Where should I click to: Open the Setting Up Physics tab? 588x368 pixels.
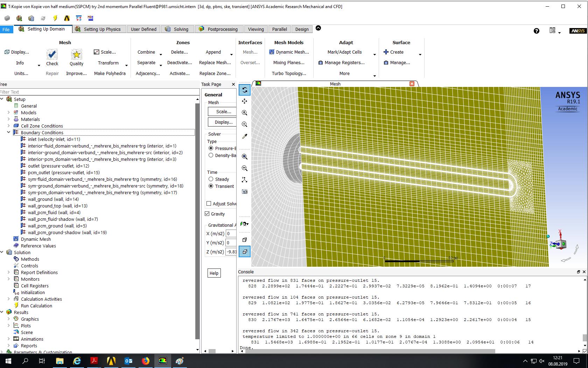(102, 29)
